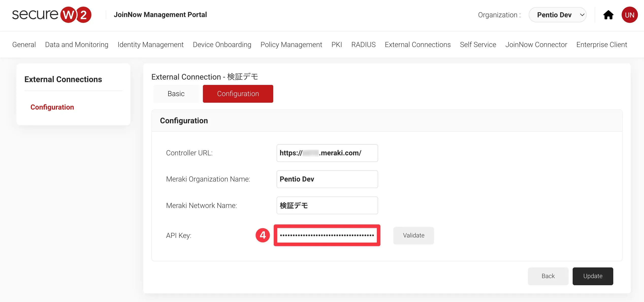Open Device Onboarding menu
Screen dimensions: 644x302
[x=222, y=44]
